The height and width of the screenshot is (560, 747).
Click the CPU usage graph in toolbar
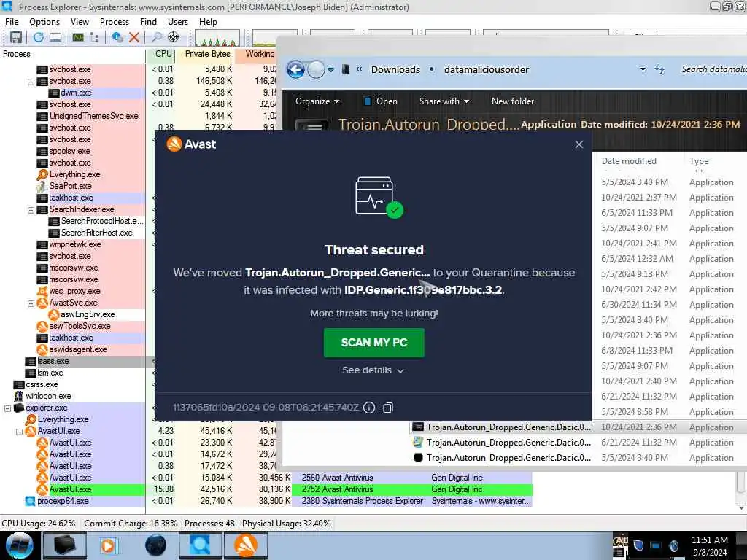tap(217, 38)
